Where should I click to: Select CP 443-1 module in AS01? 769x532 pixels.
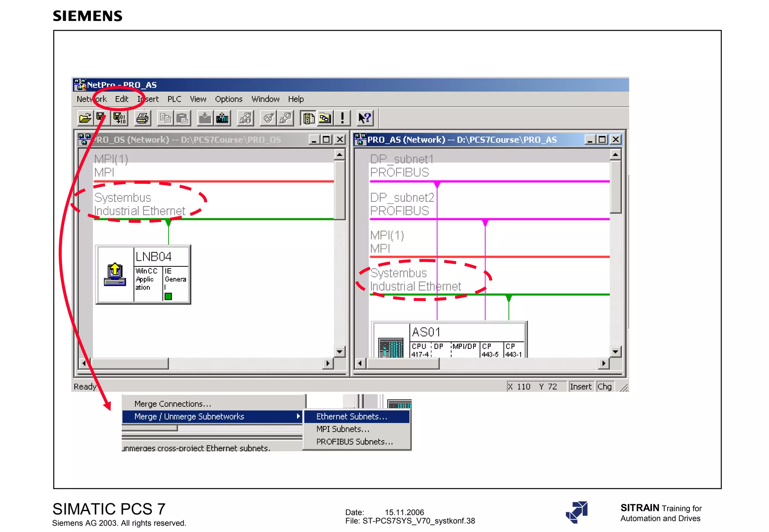[514, 350]
